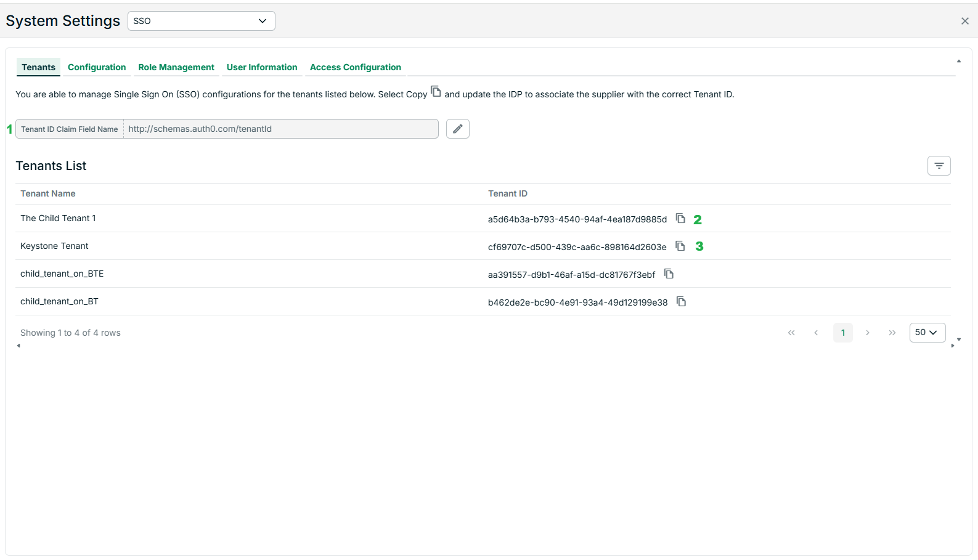This screenshot has width=978, height=560.
Task: Open the Role Management tab
Action: tap(176, 67)
